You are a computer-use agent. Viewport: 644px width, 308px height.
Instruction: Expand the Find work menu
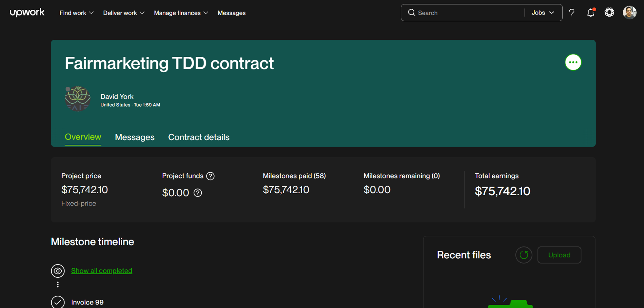[76, 13]
